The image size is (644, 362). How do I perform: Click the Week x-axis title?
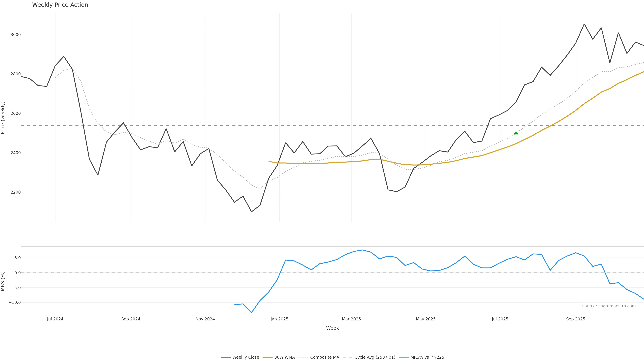coord(332,328)
